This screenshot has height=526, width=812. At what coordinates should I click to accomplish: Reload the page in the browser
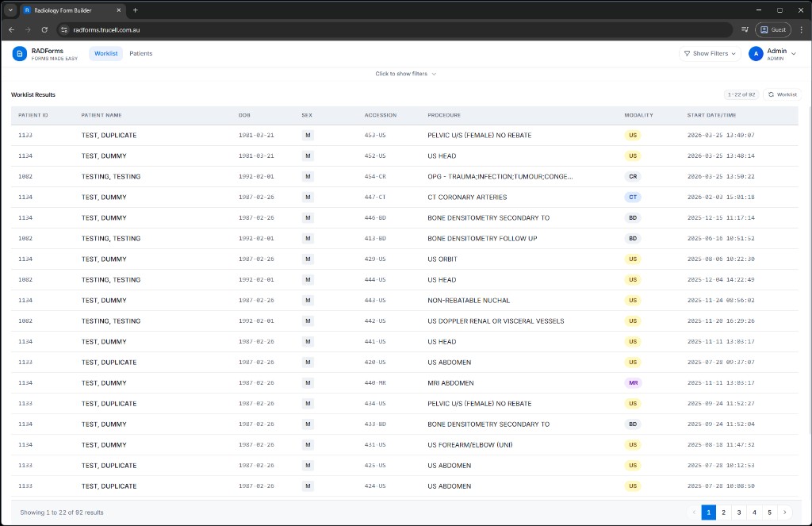coord(44,29)
